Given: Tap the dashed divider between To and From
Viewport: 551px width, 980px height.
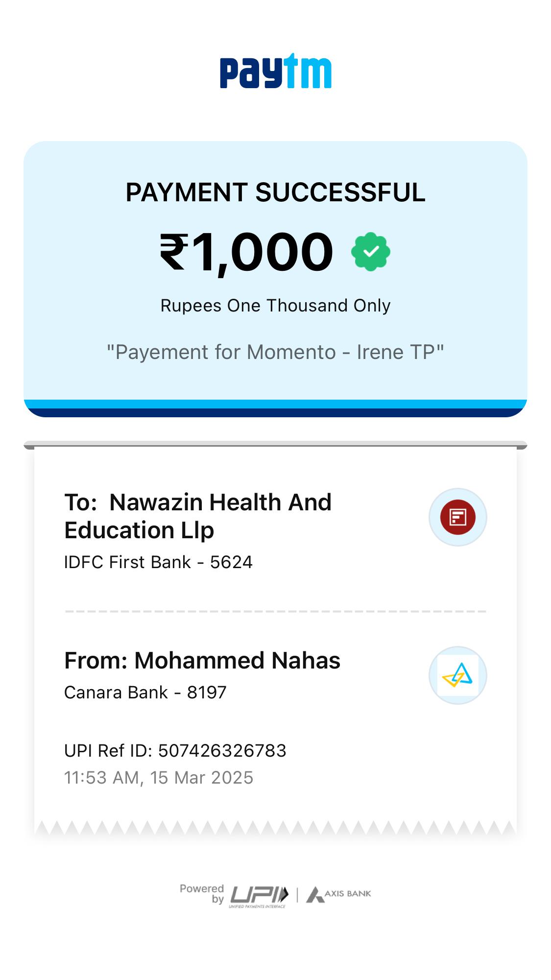Looking at the screenshot, I should coord(275,612).
